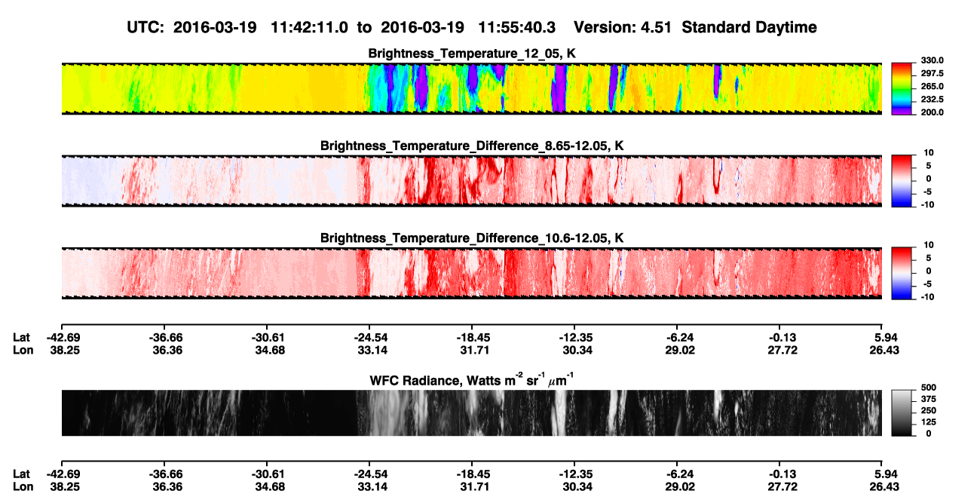The height and width of the screenshot is (503, 980).
Task: Click the WFC Radiance grayscale image strip
Action: coord(471,413)
